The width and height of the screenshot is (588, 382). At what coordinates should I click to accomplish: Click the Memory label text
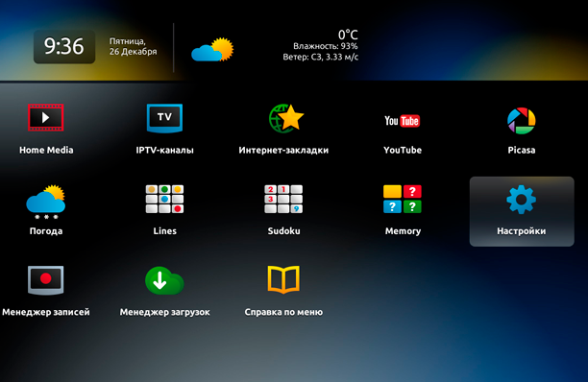tap(403, 231)
